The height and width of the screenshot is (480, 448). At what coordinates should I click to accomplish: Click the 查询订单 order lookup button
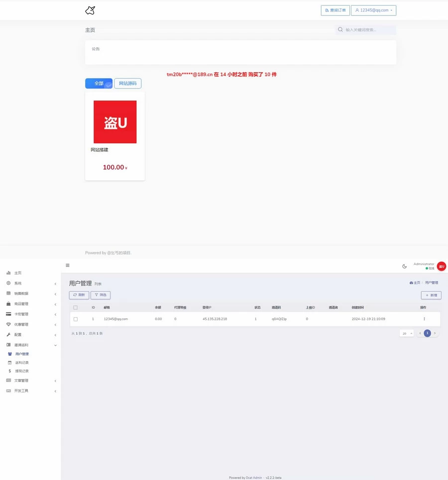tap(335, 10)
